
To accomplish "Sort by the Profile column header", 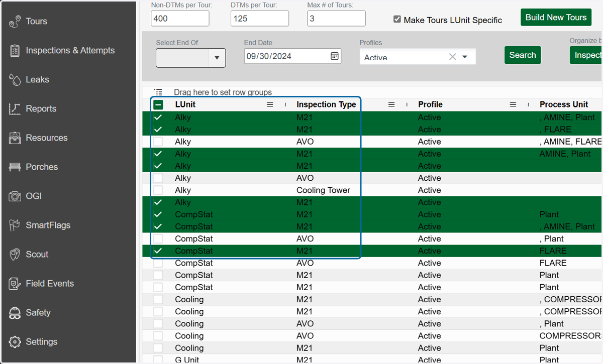I will point(430,104).
